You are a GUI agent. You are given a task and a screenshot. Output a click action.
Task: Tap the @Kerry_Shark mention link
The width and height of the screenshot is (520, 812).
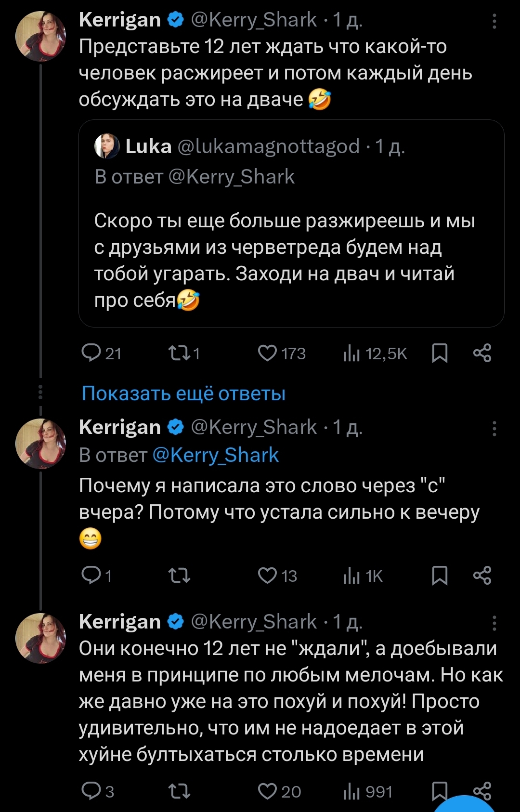(215, 455)
